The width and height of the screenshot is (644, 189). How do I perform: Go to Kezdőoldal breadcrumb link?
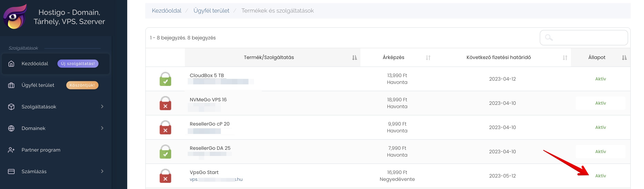point(167,11)
